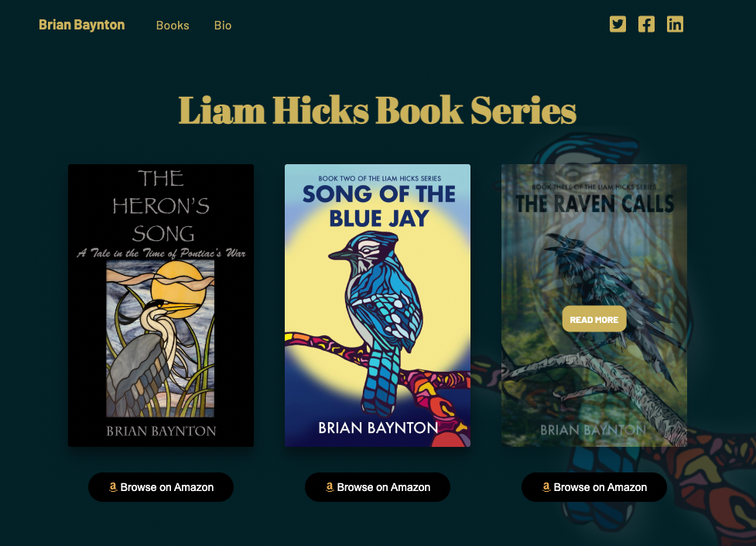Browse Song of the Blue Jay on Amazon
Viewport: 756px width, 546px height.
pos(378,487)
